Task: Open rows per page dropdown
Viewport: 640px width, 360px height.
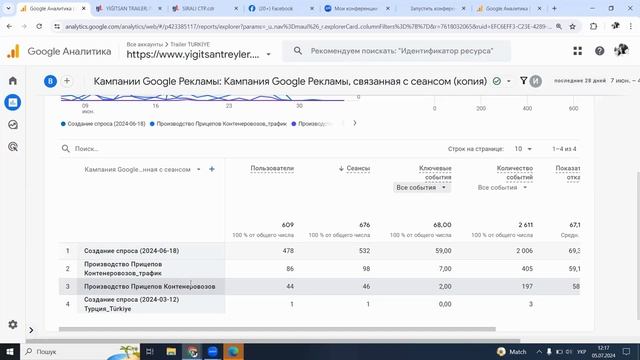Action: pos(523,149)
